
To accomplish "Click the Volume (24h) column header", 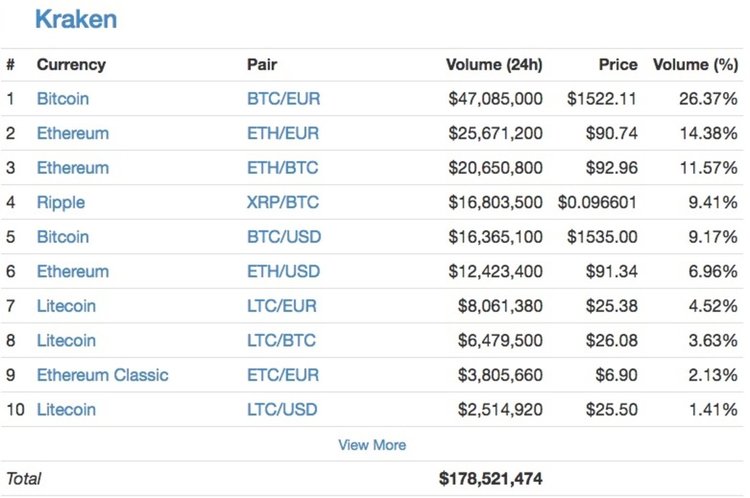I will tap(494, 65).
